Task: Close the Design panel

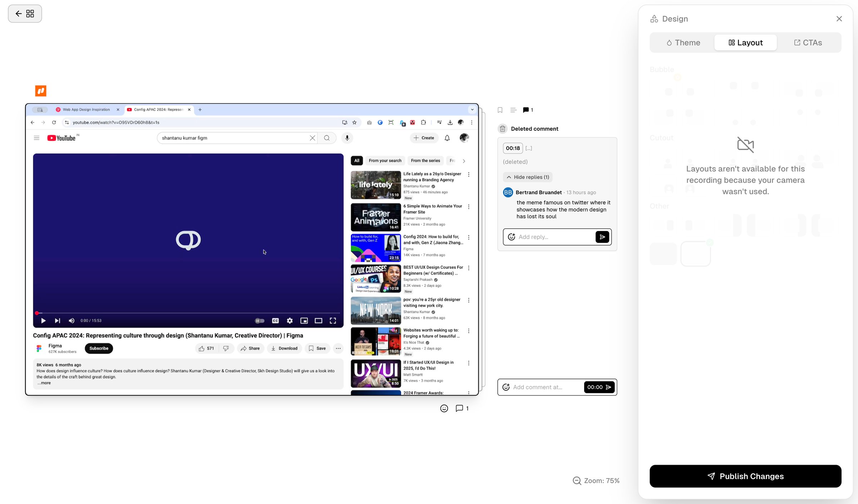Action: 839,19
